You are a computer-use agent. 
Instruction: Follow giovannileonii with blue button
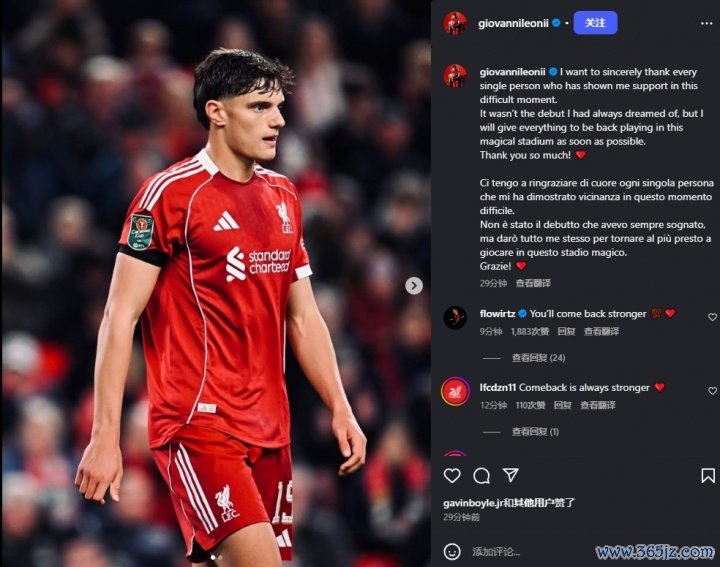pyautogui.click(x=595, y=23)
